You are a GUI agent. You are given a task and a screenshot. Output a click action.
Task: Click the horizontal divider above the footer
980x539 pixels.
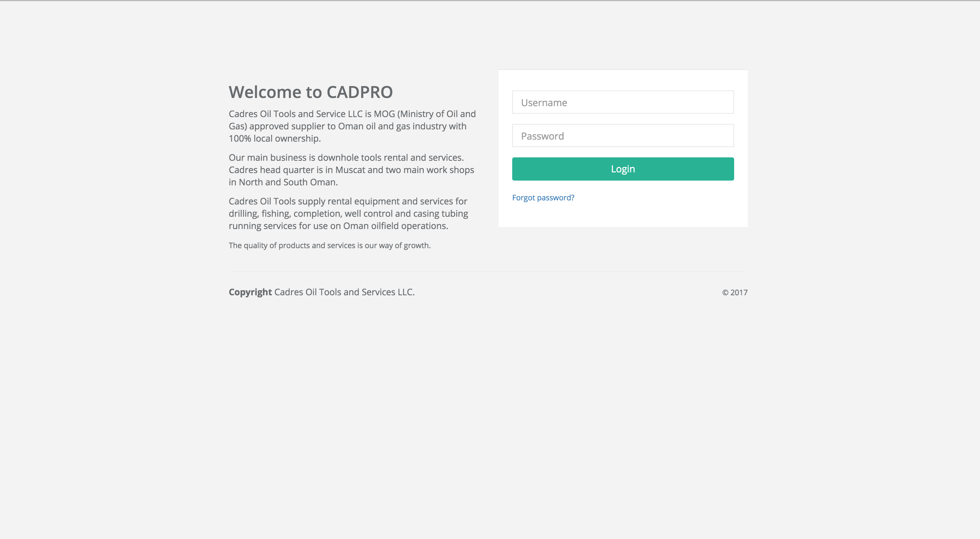coord(488,272)
